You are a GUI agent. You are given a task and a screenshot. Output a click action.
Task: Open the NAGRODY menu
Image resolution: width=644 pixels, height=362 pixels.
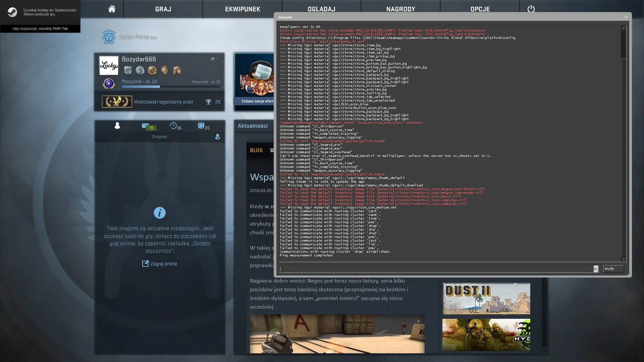pos(400,9)
